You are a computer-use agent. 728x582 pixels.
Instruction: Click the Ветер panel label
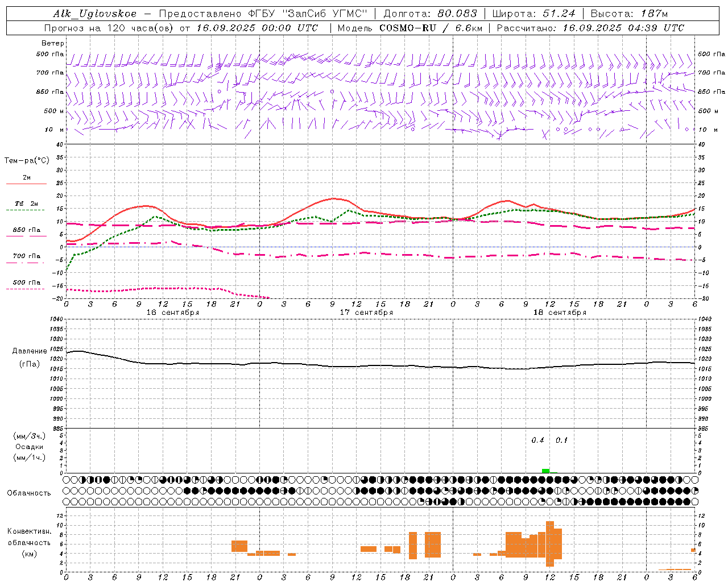(53, 43)
